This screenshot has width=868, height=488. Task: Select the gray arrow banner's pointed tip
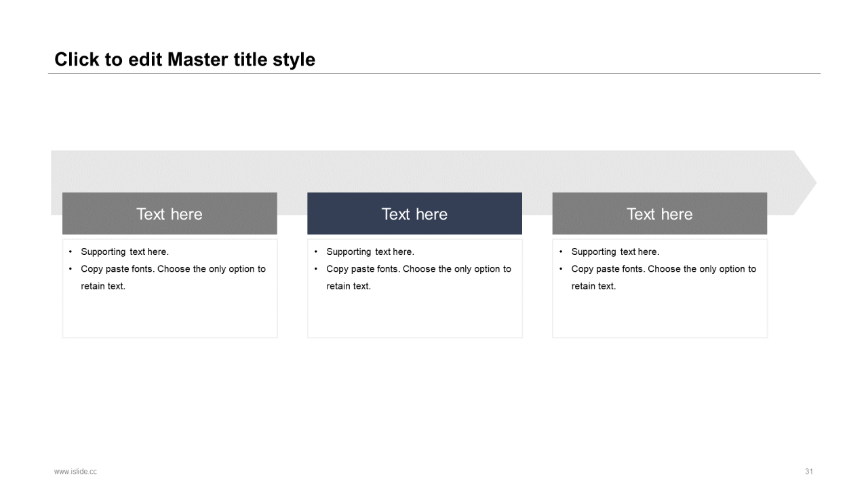click(805, 182)
